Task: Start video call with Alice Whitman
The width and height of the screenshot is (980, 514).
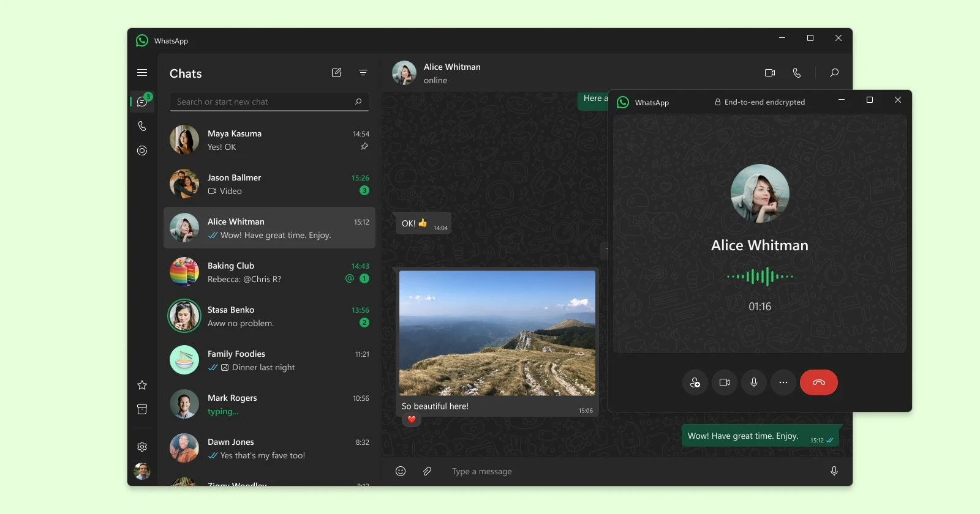Action: tap(770, 73)
